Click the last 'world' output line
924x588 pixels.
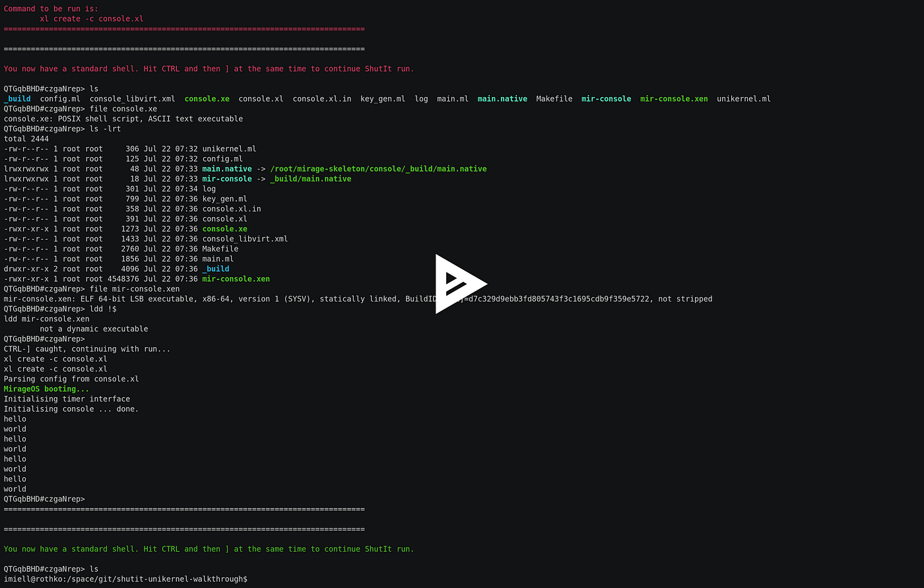click(x=15, y=489)
